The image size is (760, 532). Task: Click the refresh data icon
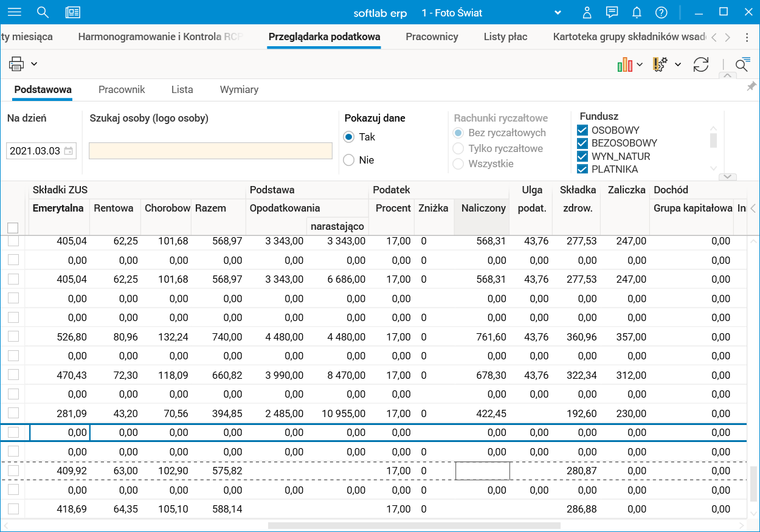701,64
